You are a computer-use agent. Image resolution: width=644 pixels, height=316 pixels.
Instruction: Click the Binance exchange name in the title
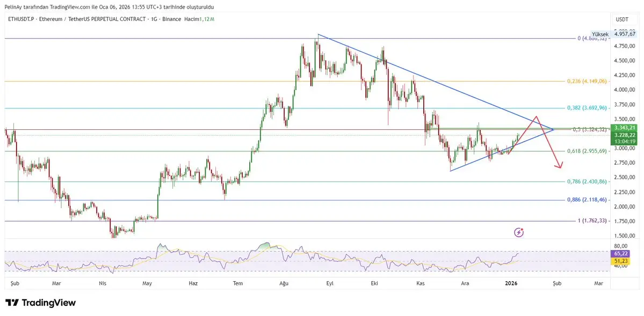click(x=172, y=19)
